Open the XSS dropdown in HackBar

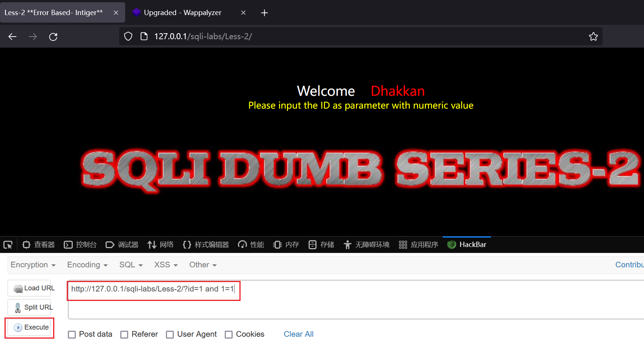[x=165, y=265]
